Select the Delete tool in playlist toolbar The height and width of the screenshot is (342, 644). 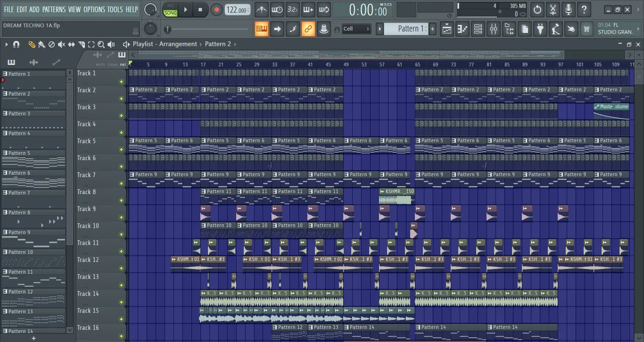tap(51, 44)
